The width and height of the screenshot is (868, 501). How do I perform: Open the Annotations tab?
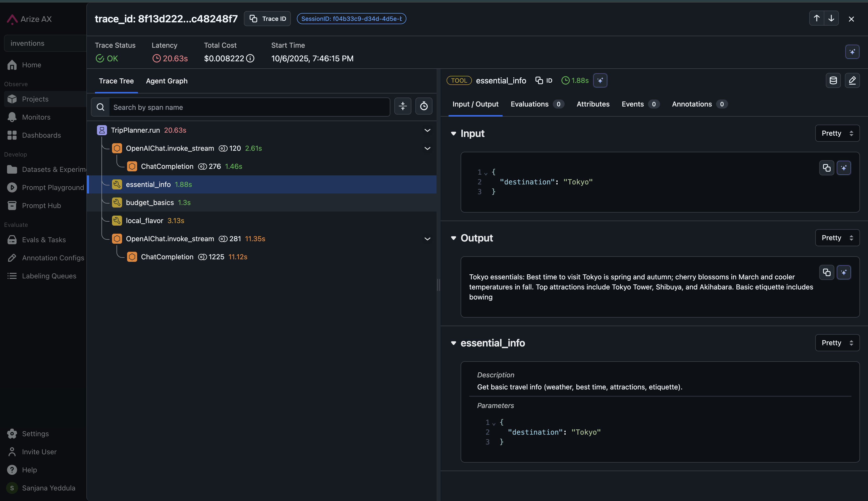(x=699, y=104)
